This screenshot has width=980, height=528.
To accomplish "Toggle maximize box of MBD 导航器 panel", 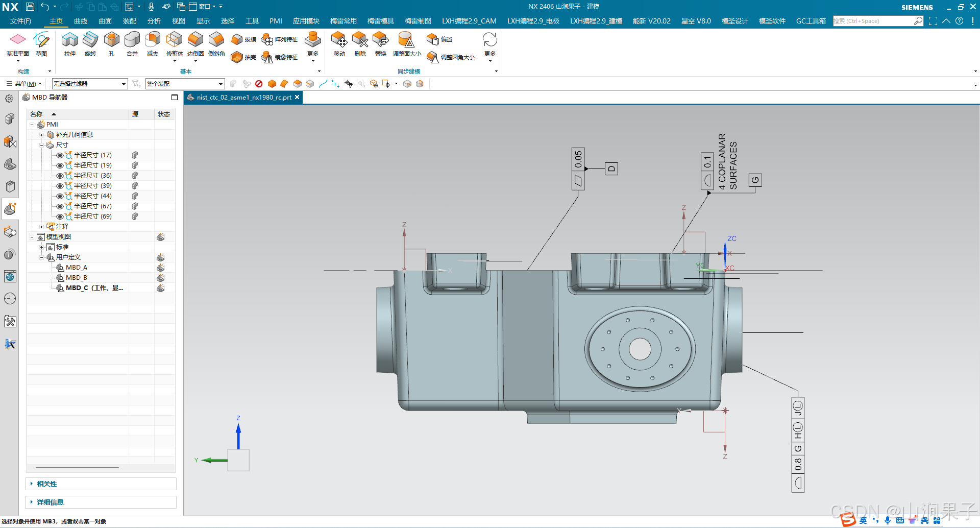I will pos(175,97).
